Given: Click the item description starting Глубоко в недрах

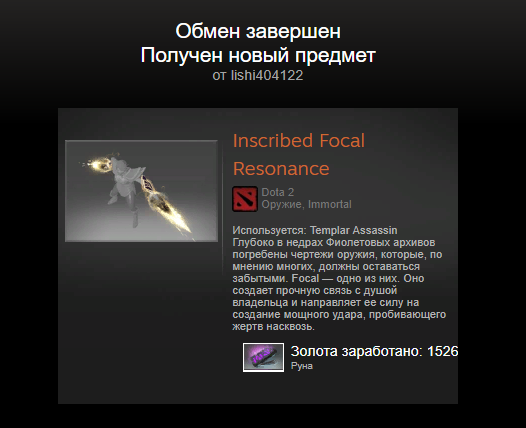Looking at the screenshot, I should coord(339,284).
